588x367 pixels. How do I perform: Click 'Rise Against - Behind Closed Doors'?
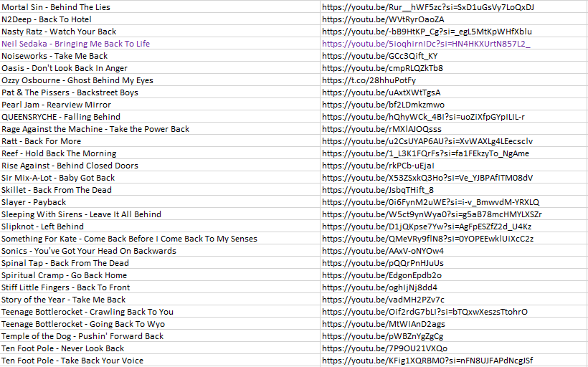click(x=160, y=166)
